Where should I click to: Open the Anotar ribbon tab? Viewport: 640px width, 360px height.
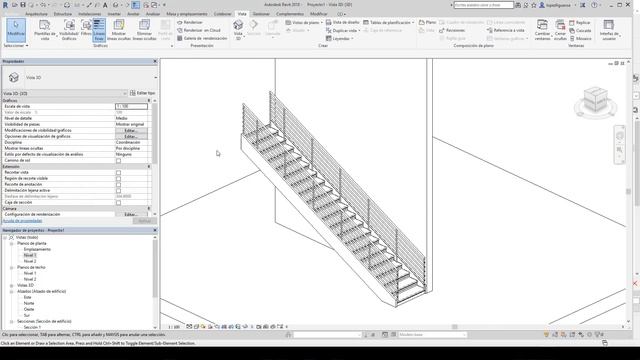[133, 14]
